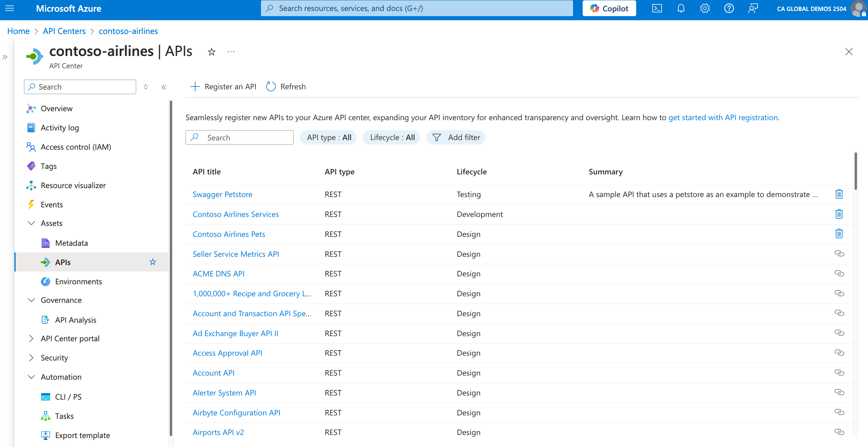Delete Contoso Airlines Services with trash icon
Screen dimensions: 868x447
[x=839, y=214]
